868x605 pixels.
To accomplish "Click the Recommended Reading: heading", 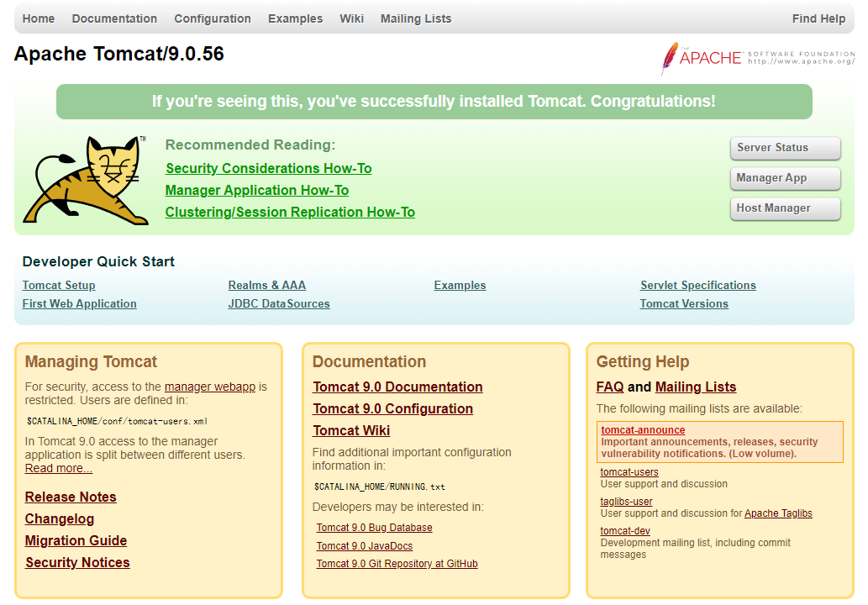I will click(250, 145).
